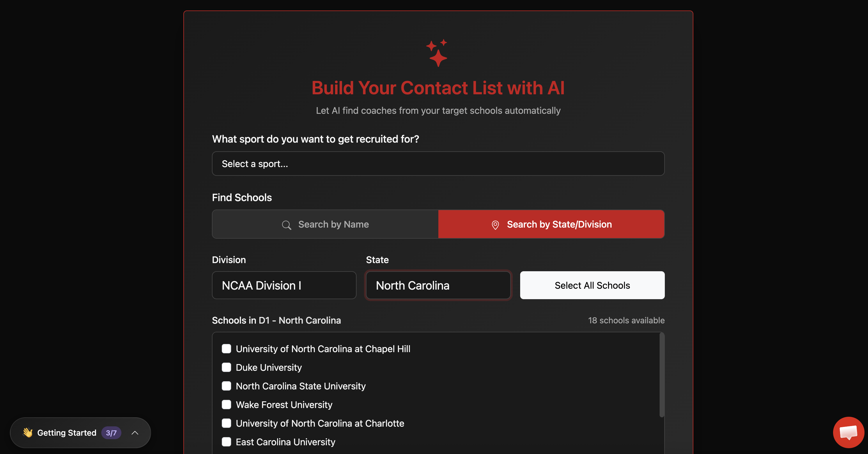
Task: Click the 3/7 progress badge
Action: pos(111,433)
